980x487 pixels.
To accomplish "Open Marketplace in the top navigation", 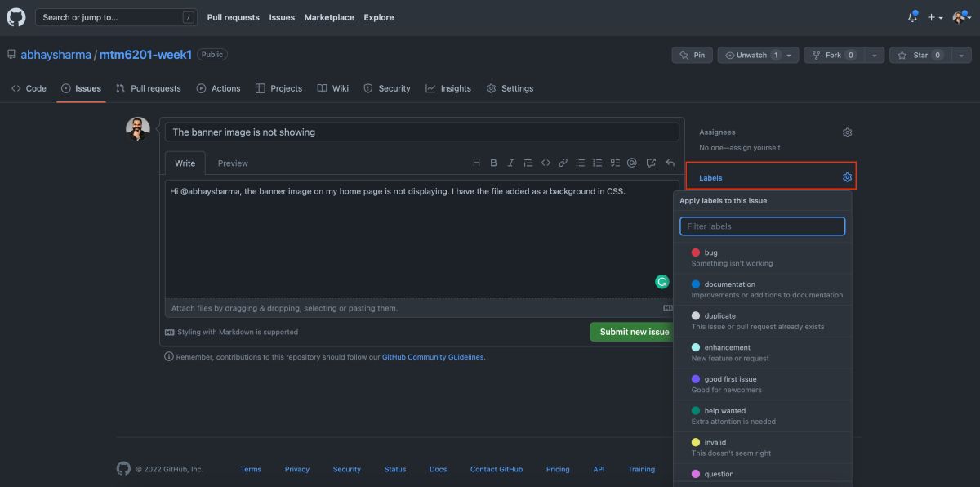I will 329,17.
